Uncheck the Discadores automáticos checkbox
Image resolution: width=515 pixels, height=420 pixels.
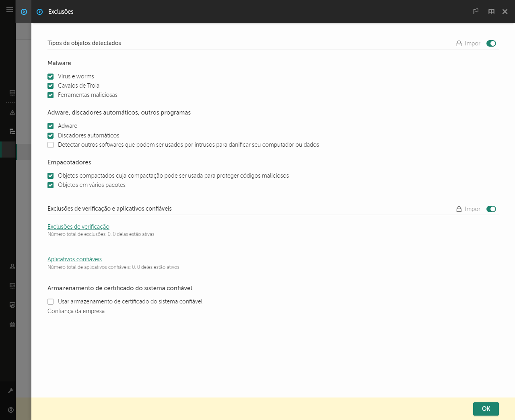point(51,135)
